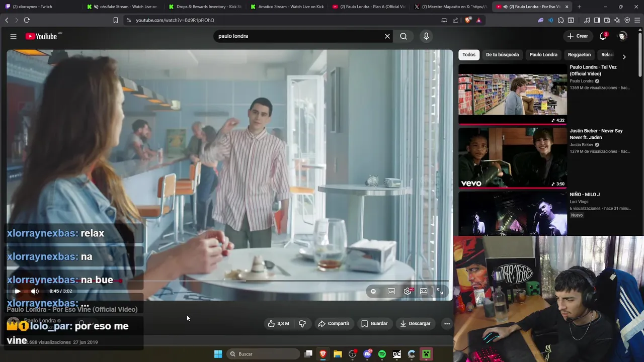Image resolution: width=644 pixels, height=362 pixels.
Task: Enter fullscreen mode in video player
Action: click(x=440, y=291)
